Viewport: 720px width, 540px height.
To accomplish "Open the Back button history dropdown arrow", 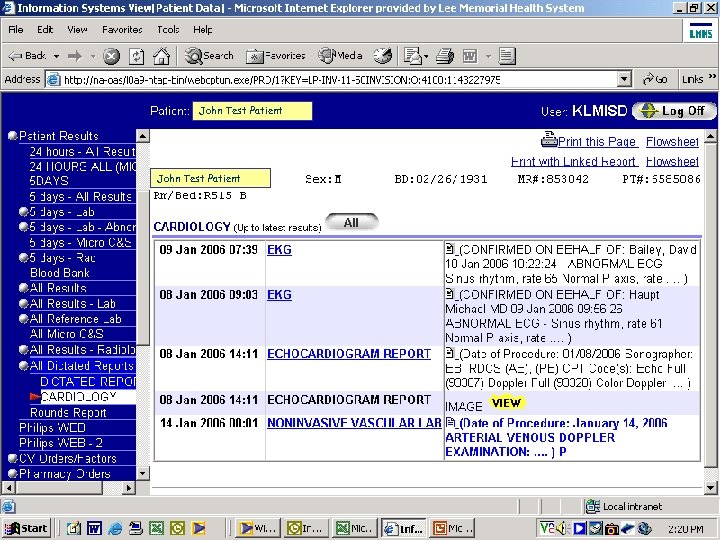I will point(56,56).
